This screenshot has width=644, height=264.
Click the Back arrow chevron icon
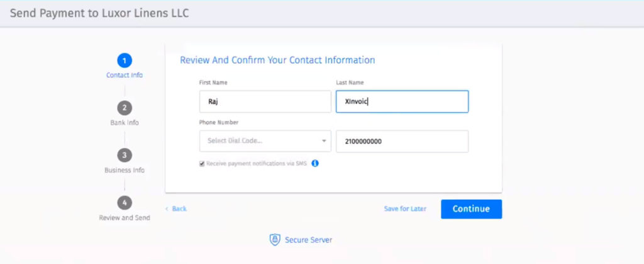167,209
